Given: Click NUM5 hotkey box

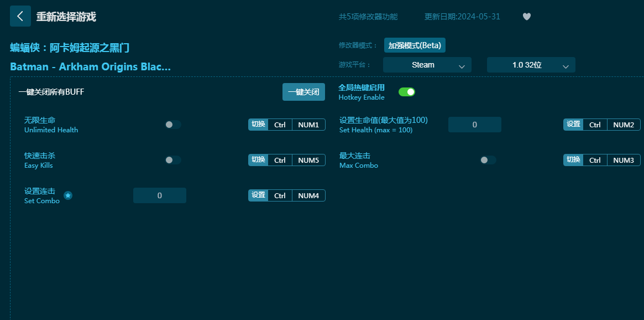Looking at the screenshot, I should [308, 160].
